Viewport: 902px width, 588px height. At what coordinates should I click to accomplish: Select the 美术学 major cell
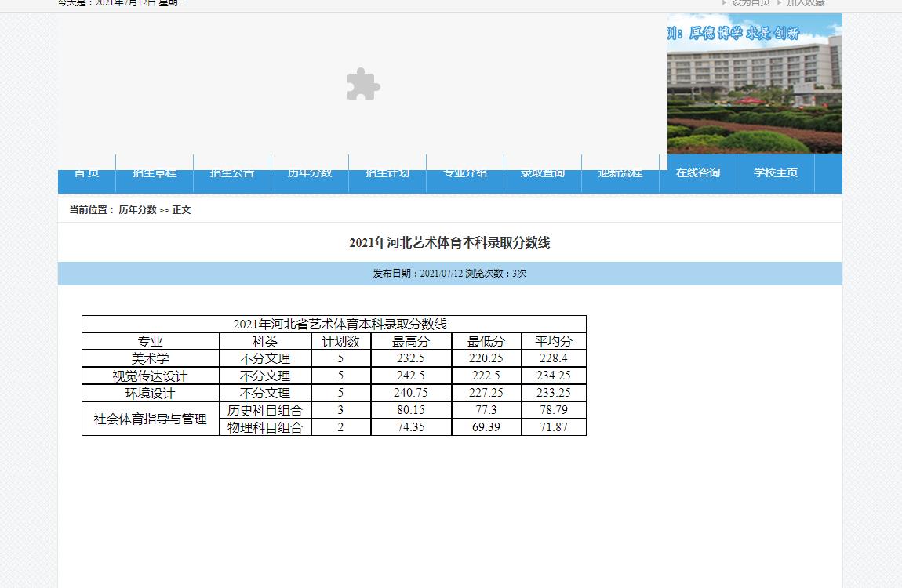(x=151, y=358)
